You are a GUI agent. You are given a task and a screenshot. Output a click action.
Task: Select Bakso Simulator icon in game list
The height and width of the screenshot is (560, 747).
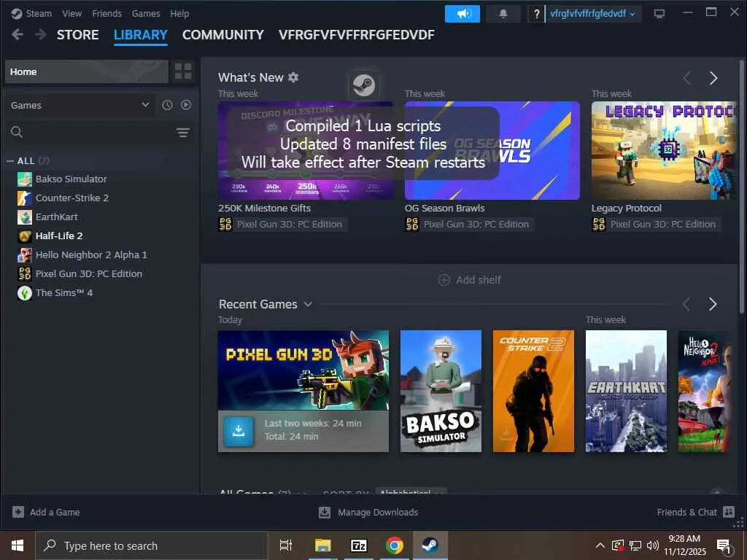coord(25,179)
